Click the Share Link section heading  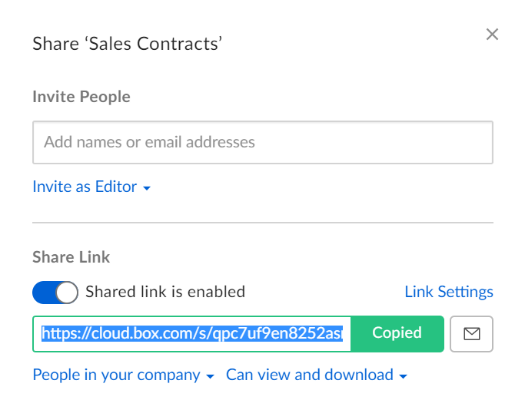71,258
